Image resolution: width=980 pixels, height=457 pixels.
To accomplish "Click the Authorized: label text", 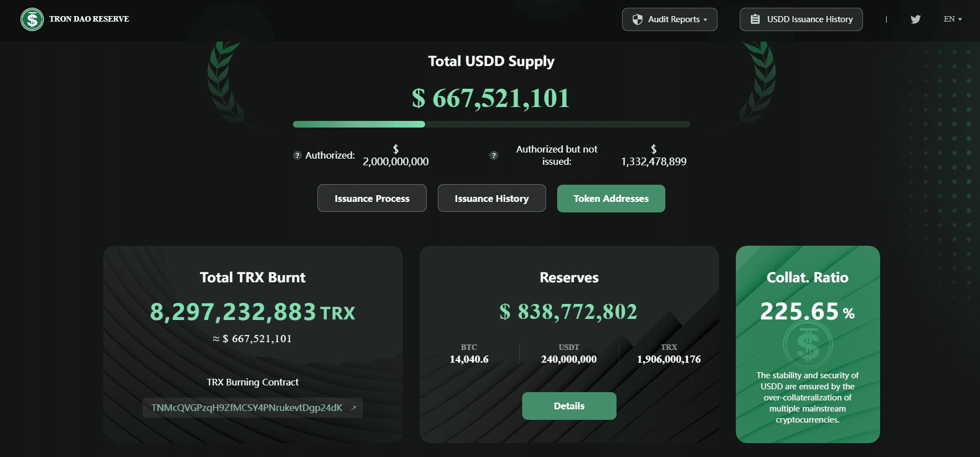I will point(330,155).
